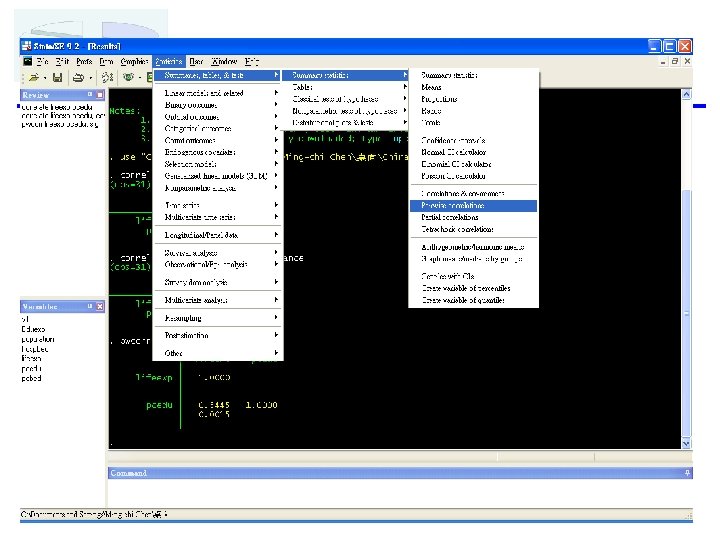The width and height of the screenshot is (720, 540).
Task: Open the File menu
Action: pos(43,61)
